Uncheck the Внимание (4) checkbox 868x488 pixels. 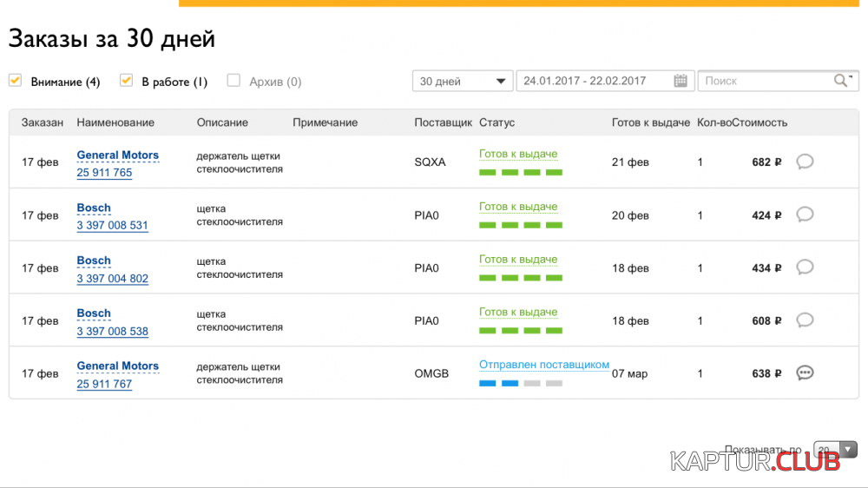point(15,80)
